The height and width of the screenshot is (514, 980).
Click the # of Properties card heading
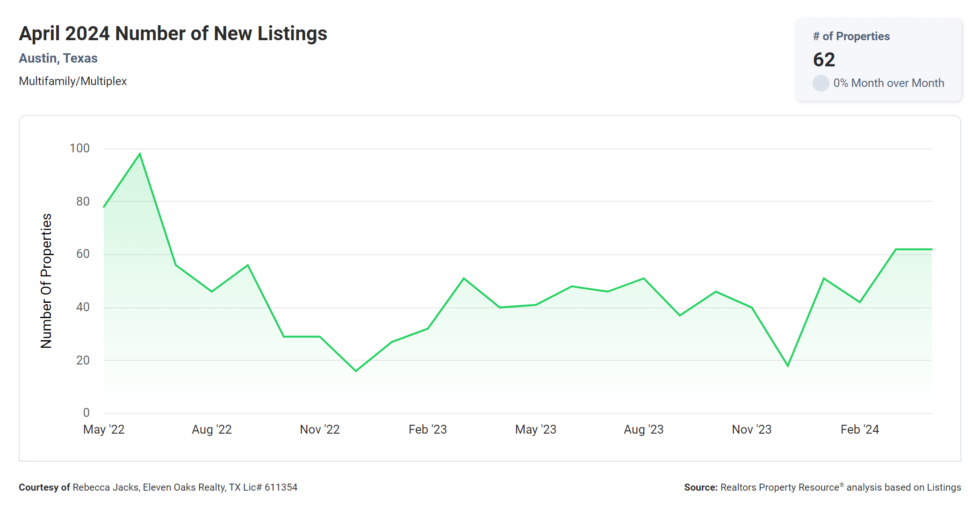(851, 36)
